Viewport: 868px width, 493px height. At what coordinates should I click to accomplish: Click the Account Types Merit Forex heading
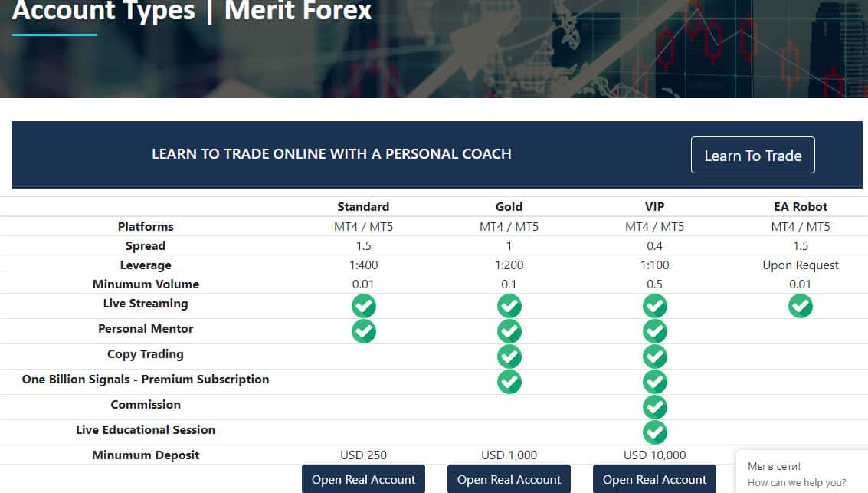(x=192, y=11)
